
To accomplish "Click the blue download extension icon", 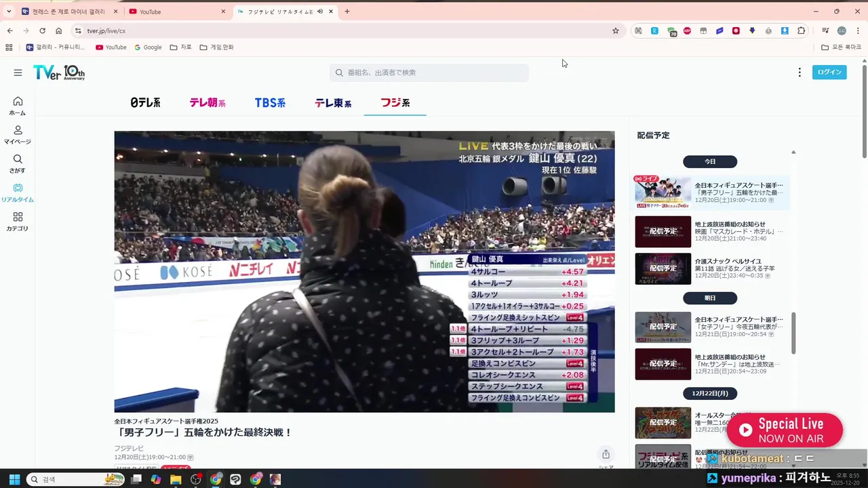I will [x=785, y=30].
